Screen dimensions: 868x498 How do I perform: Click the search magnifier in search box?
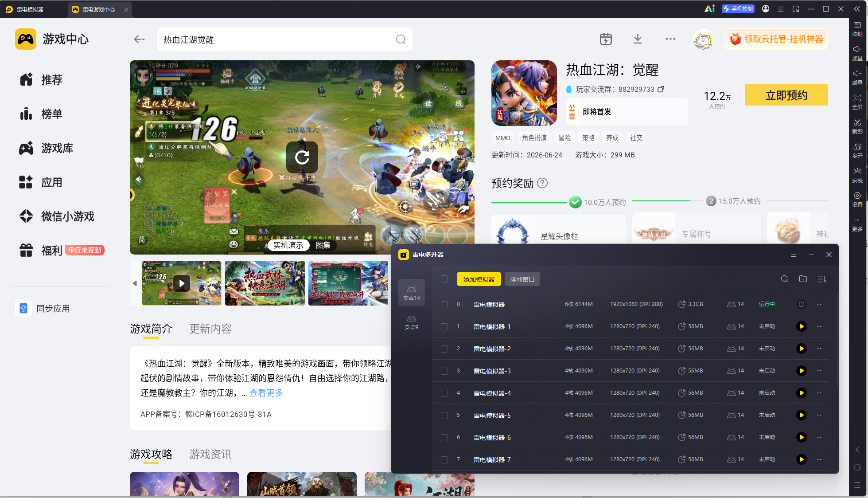coord(401,39)
